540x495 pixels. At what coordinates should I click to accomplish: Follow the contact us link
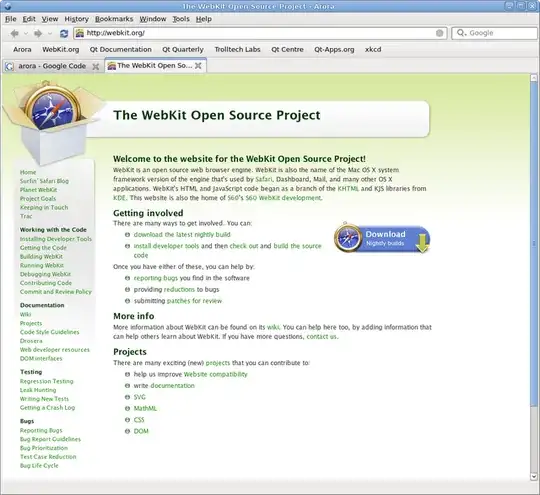[322, 337]
